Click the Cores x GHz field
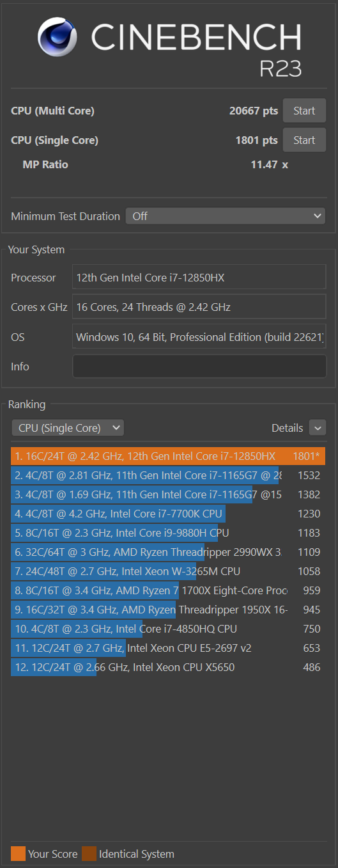Image resolution: width=338 pixels, height=868 pixels. pos(199,307)
